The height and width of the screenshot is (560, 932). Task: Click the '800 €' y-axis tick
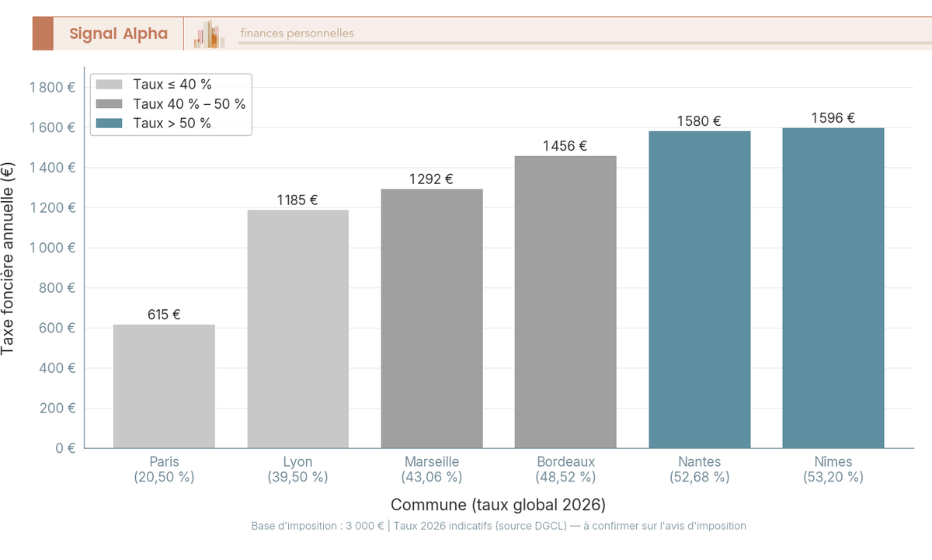57,288
